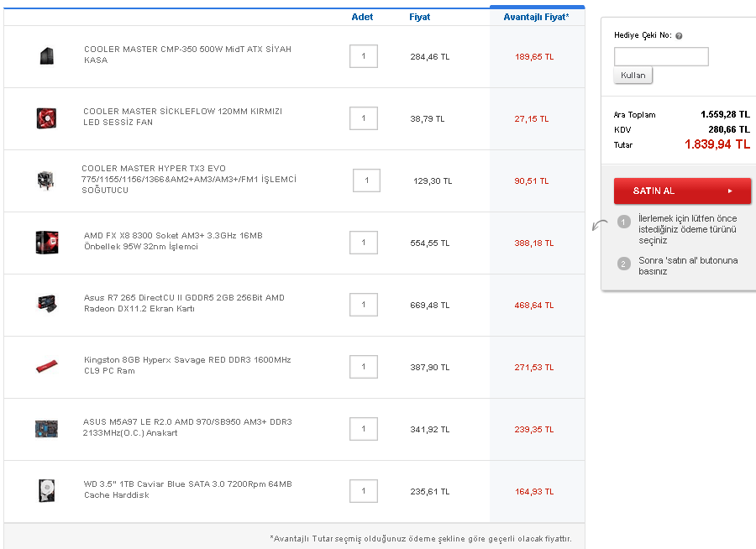Click the Avantajlı Tutar footnote text
The height and width of the screenshot is (549, 756).
click(421, 539)
